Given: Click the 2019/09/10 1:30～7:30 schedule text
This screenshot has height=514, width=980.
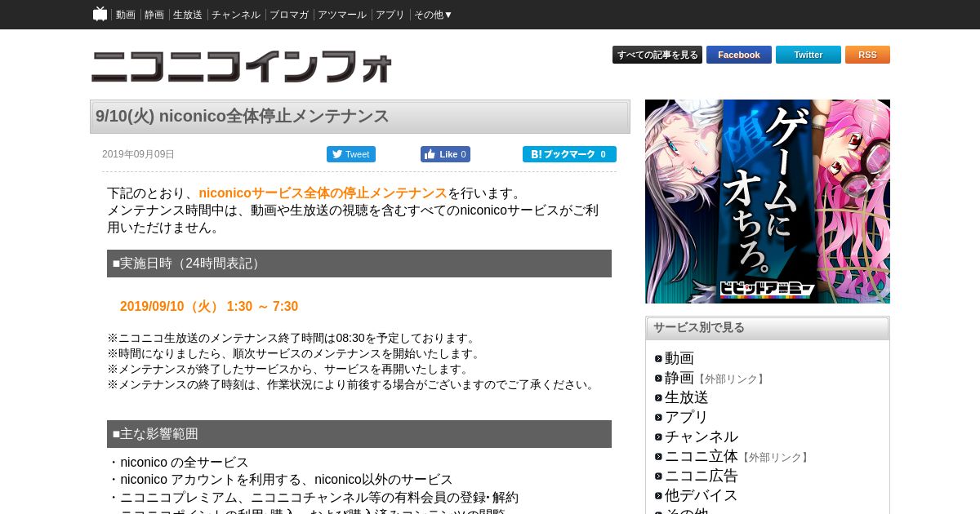Looking at the screenshot, I should click(209, 307).
